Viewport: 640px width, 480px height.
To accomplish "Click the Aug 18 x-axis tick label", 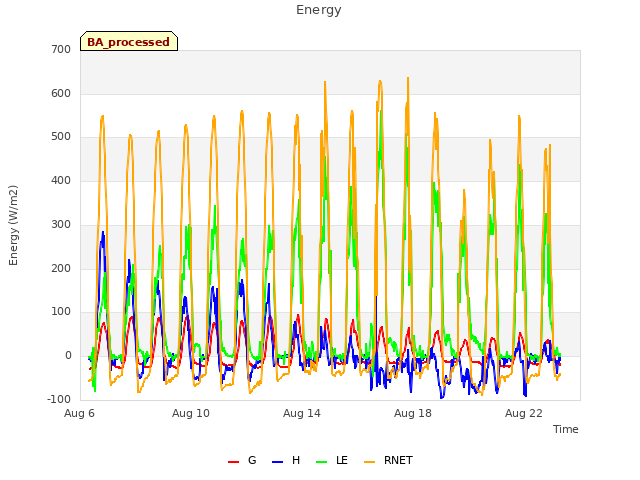I will [413, 413].
